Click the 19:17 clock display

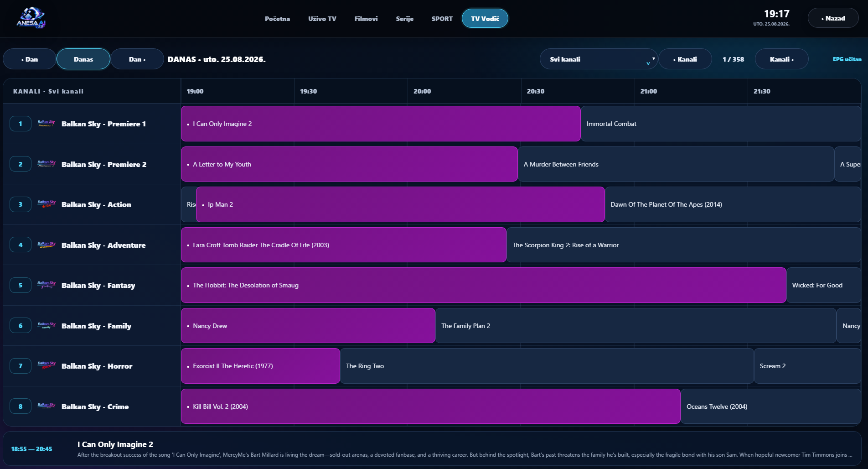(776, 14)
